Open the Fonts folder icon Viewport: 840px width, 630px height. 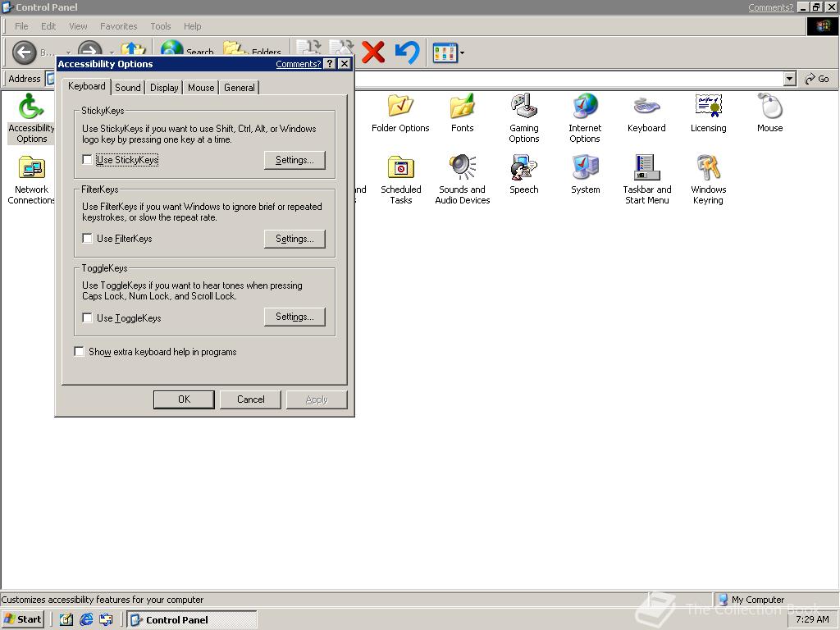pyautogui.click(x=463, y=113)
